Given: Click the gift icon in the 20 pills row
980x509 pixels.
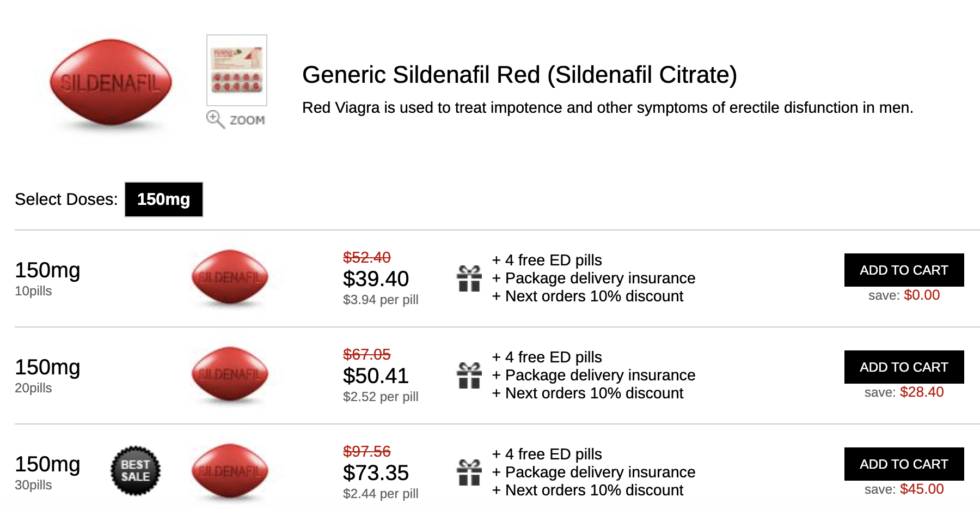Looking at the screenshot, I should point(469,375).
